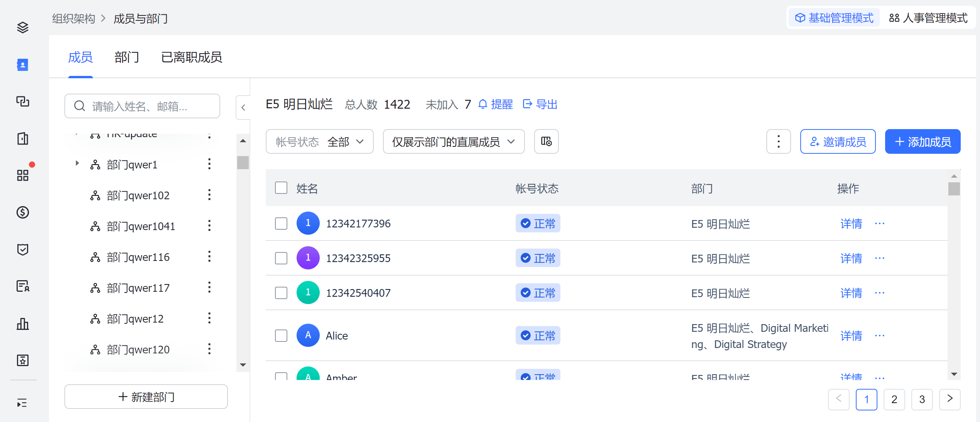Select checkbox for member 12342177396
This screenshot has width=980, height=422.
281,224
